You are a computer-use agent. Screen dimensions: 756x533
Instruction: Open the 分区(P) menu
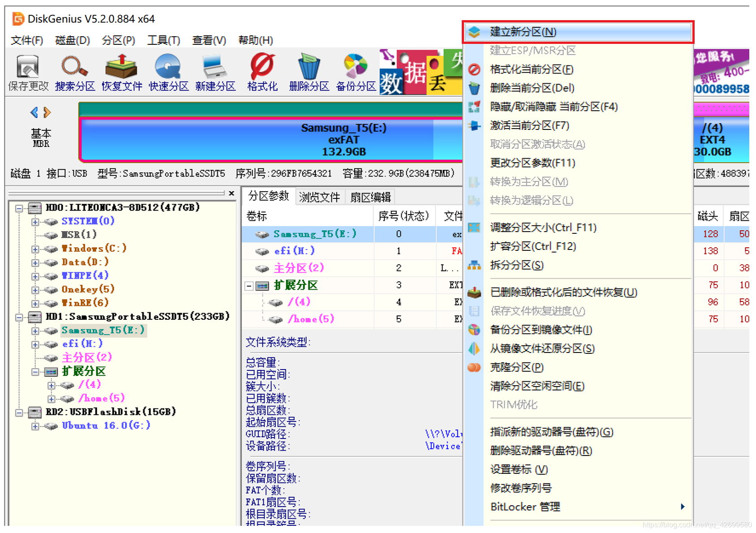pyautogui.click(x=118, y=40)
